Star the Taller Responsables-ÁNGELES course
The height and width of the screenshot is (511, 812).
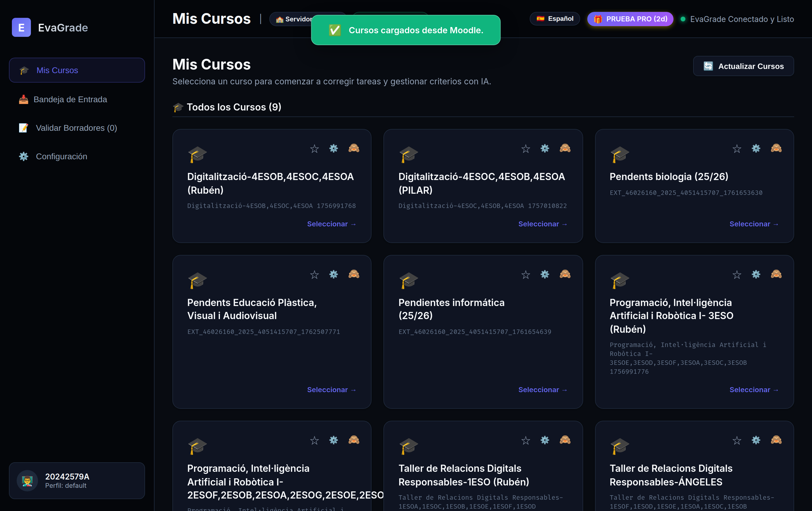point(737,441)
